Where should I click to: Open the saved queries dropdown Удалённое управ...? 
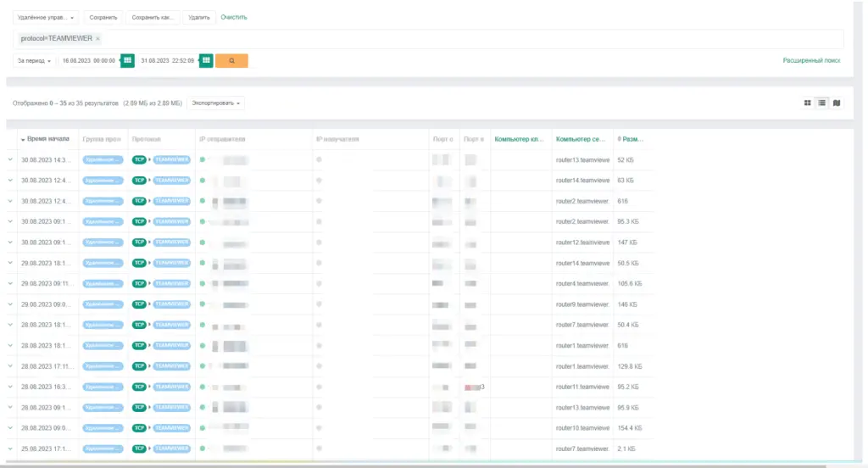(x=46, y=18)
